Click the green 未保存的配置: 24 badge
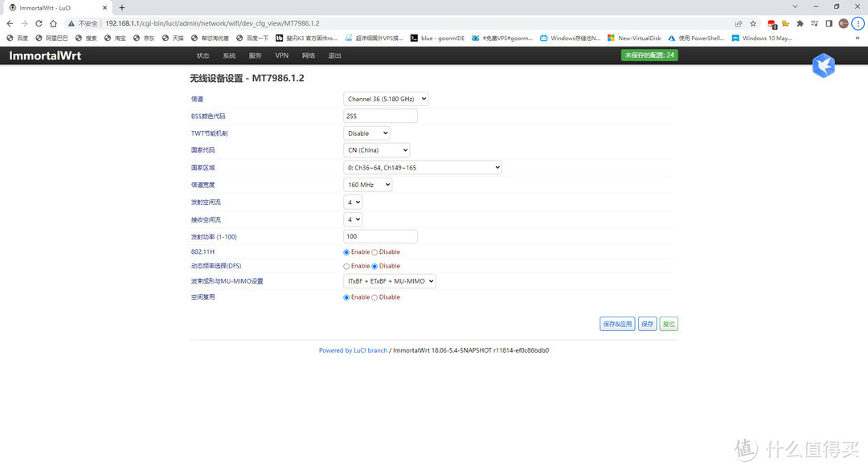This screenshot has width=868, height=470. 649,55
